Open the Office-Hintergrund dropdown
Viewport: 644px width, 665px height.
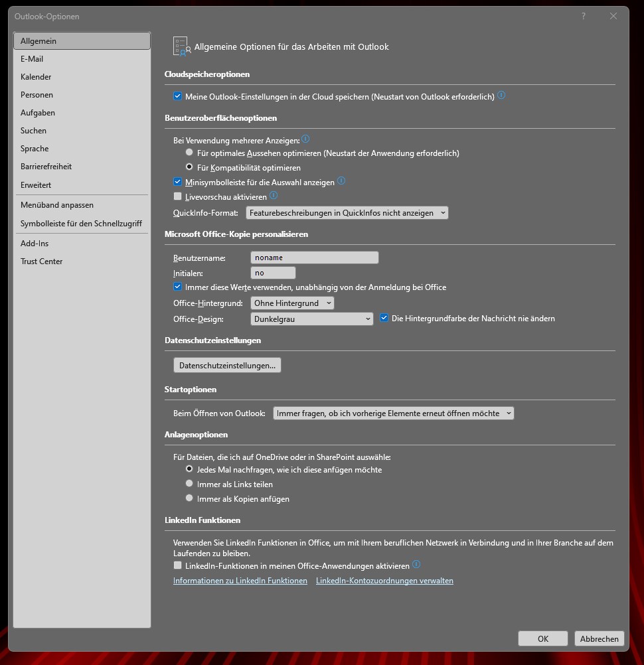pyautogui.click(x=292, y=303)
